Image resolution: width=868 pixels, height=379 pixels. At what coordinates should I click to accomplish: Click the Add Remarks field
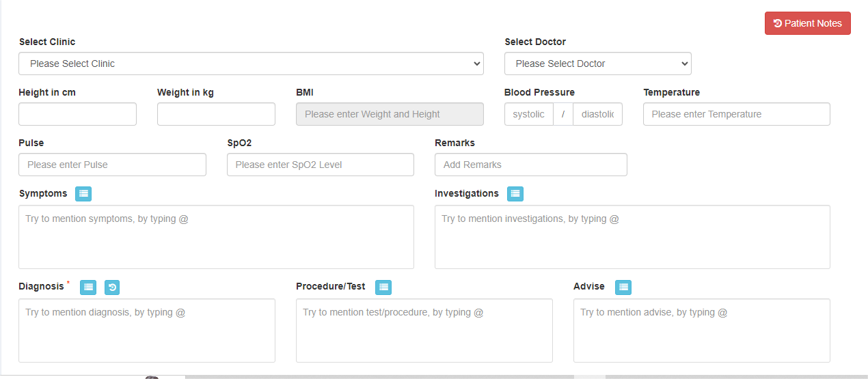pos(530,165)
